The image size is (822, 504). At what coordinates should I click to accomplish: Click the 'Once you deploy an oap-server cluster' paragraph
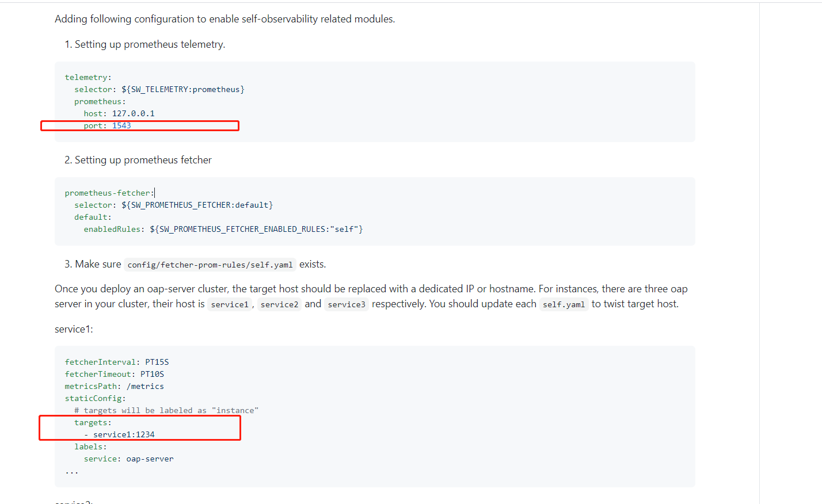tap(371, 296)
